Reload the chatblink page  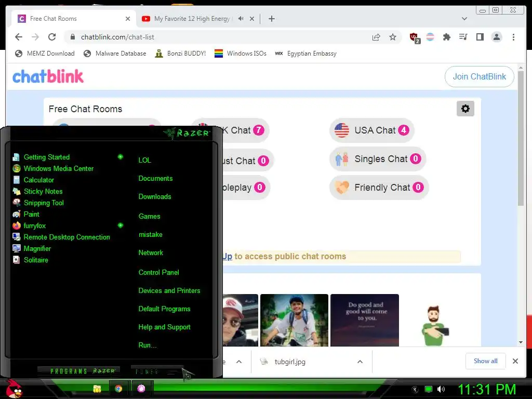point(52,37)
